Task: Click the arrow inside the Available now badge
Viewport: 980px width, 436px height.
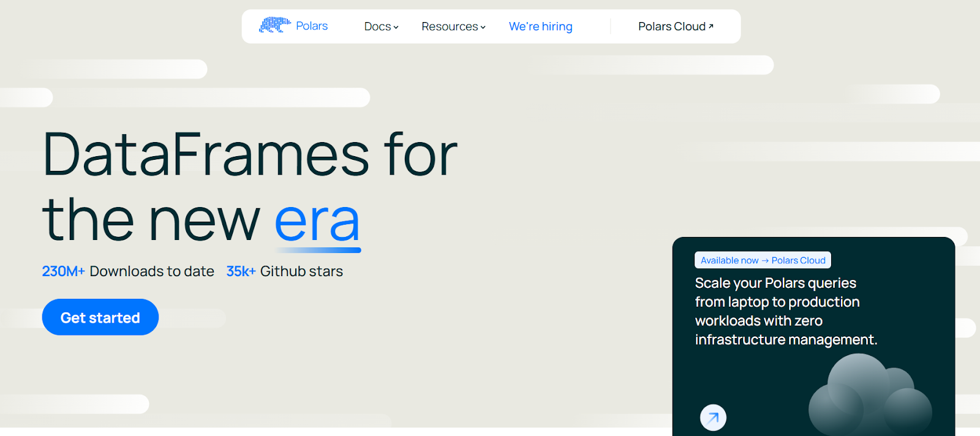Action: pyautogui.click(x=765, y=261)
